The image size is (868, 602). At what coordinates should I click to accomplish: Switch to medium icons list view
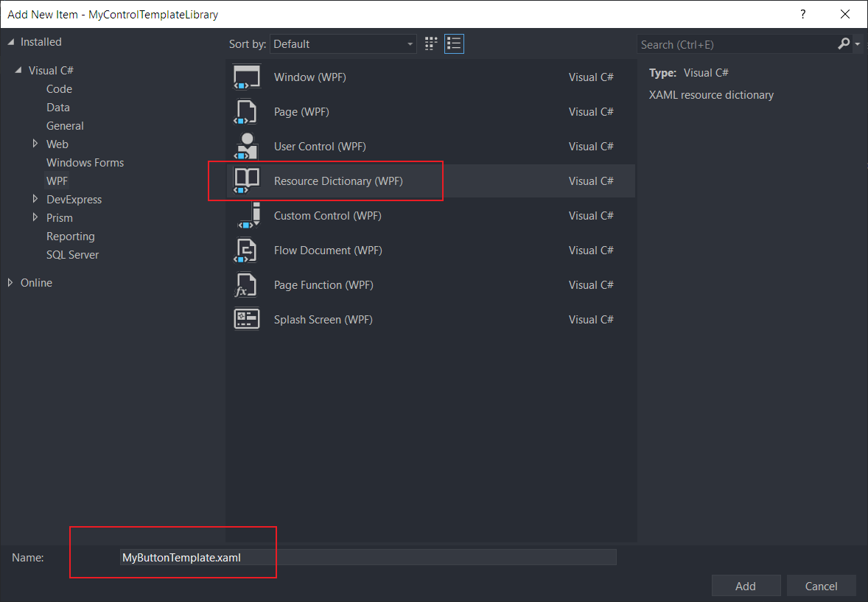(x=454, y=44)
